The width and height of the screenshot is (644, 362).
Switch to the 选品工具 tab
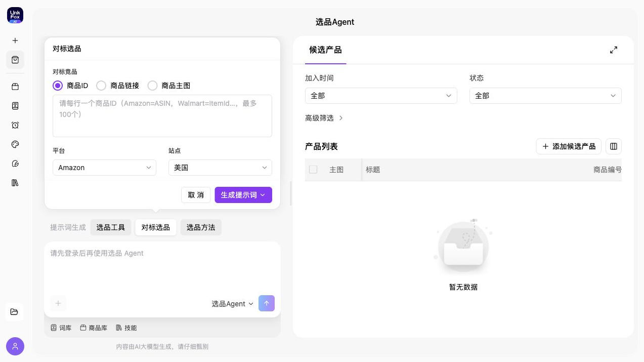tap(111, 227)
